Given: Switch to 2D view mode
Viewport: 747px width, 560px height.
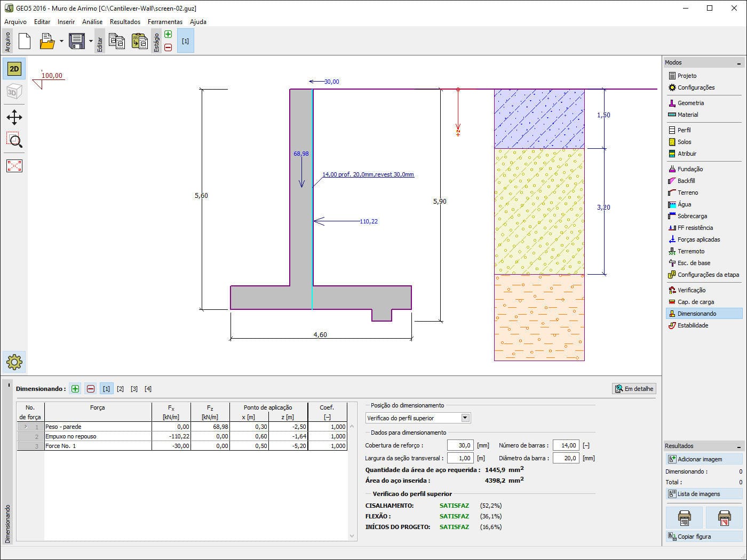Looking at the screenshot, I should coord(14,69).
